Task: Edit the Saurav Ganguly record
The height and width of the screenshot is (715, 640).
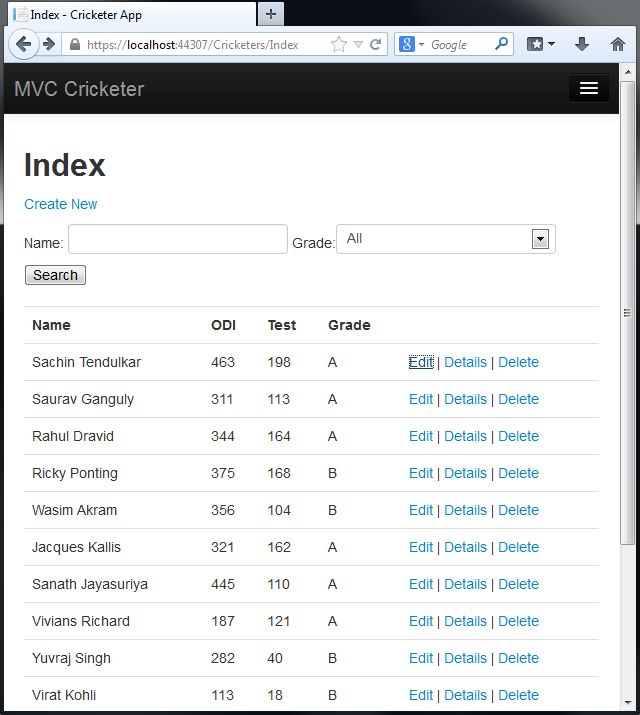Action: pyautogui.click(x=421, y=399)
